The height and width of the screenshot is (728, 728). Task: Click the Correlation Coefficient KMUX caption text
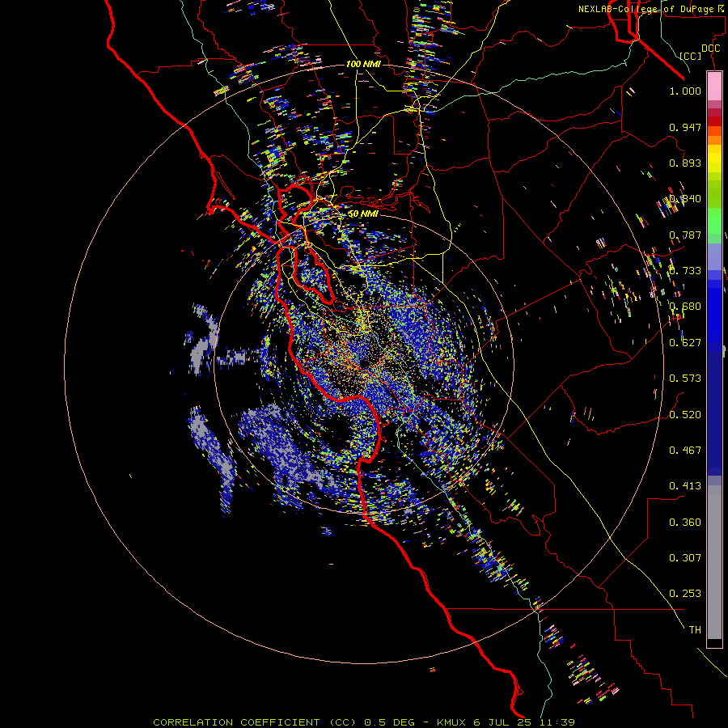[x=364, y=722]
